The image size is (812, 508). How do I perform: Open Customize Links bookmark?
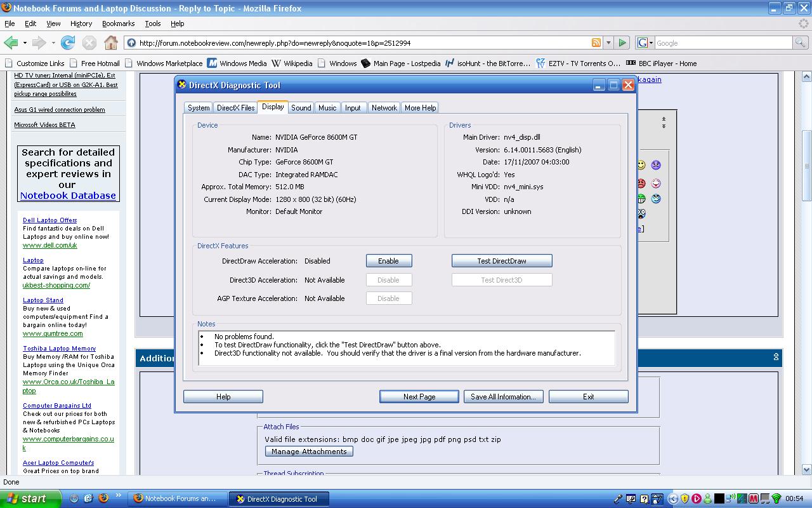tap(34, 63)
